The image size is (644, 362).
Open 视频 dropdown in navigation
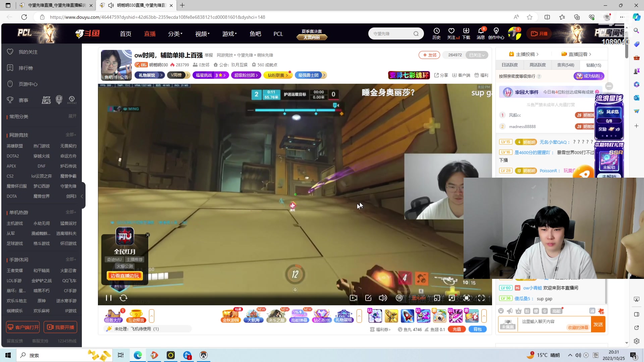pos(202,34)
